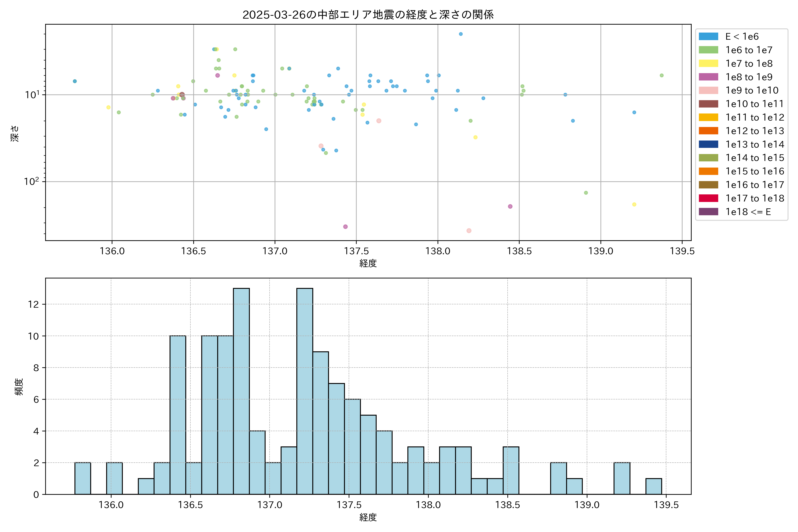
Task: Click the tallest histogram bar near 136.8
Action: pyautogui.click(x=241, y=390)
